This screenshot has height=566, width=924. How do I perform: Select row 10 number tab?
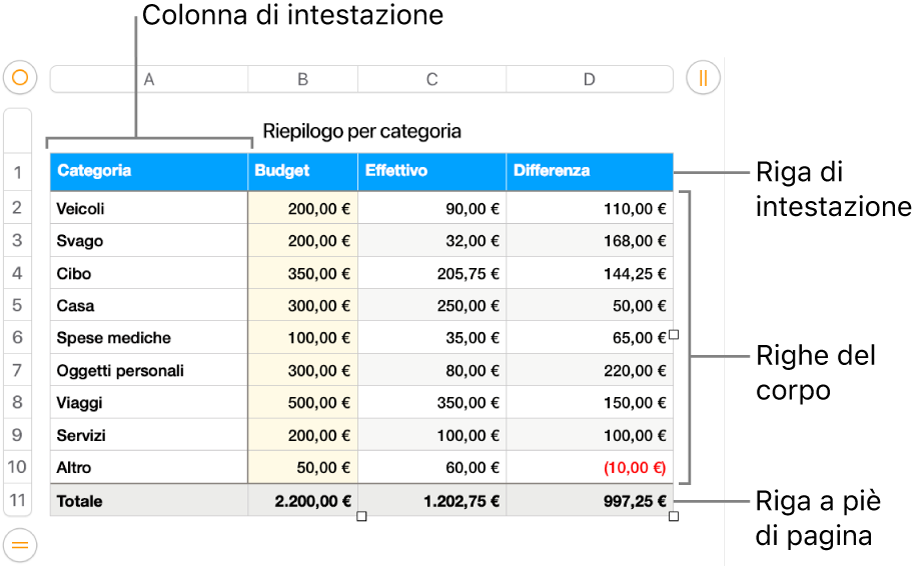coord(18,467)
